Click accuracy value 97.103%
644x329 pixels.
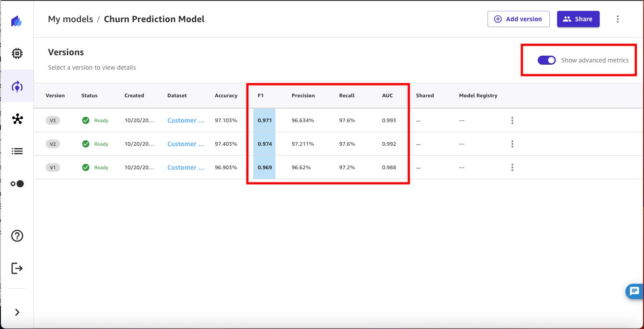click(226, 120)
